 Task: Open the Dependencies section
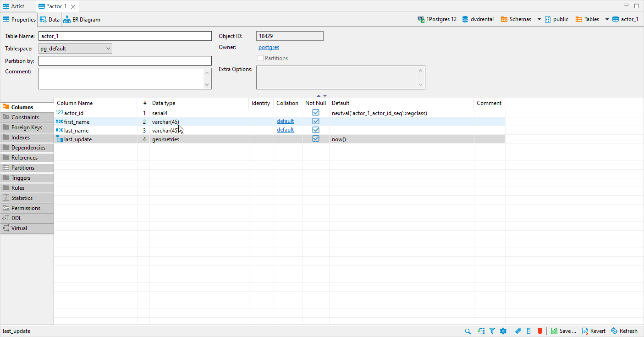pos(27,148)
